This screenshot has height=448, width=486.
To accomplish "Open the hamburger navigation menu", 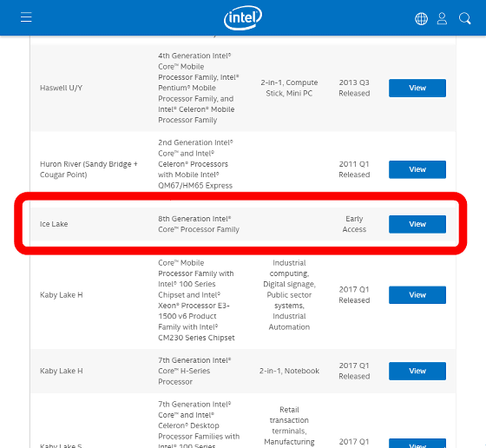I will (26, 17).
